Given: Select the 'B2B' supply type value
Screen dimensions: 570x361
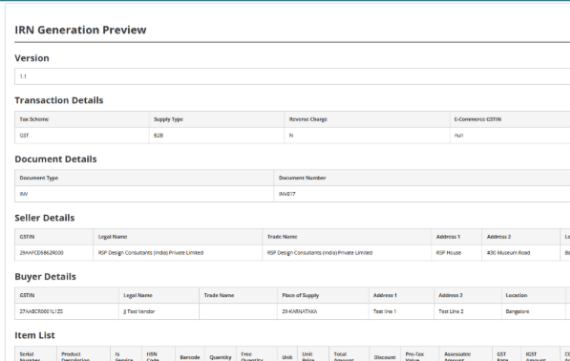Looking at the screenshot, I should pos(158,135).
